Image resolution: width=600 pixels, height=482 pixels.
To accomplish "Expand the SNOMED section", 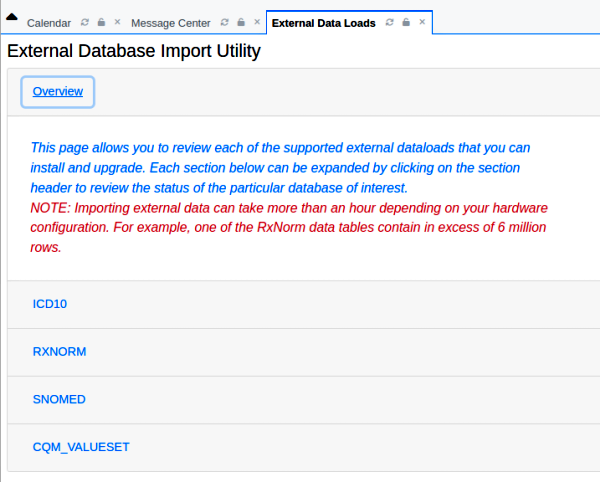I will click(x=59, y=399).
